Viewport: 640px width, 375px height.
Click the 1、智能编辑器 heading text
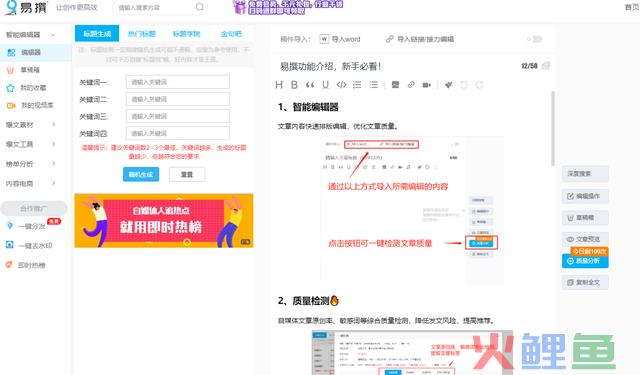[x=308, y=107]
